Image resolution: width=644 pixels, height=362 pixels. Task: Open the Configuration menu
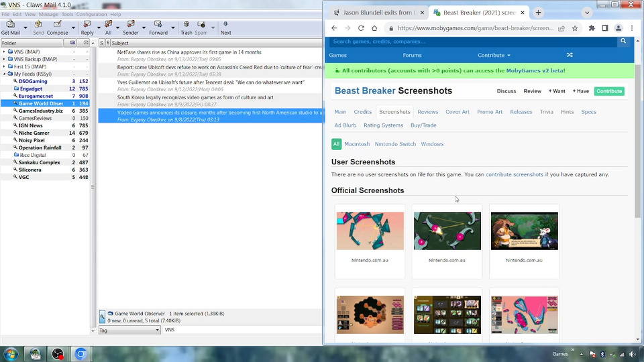pos(91,14)
